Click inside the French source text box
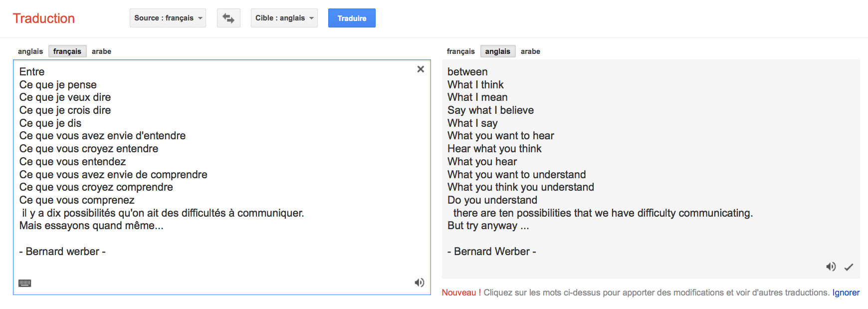 click(x=222, y=177)
